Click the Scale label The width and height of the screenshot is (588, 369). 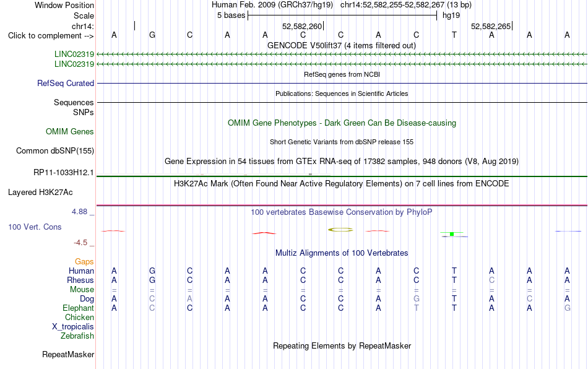pyautogui.click(x=84, y=15)
